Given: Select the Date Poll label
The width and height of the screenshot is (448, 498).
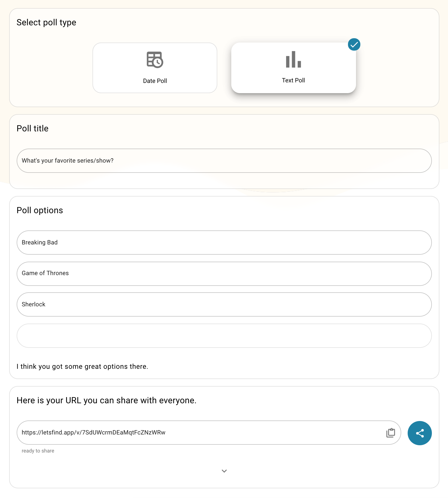Looking at the screenshot, I should [155, 81].
